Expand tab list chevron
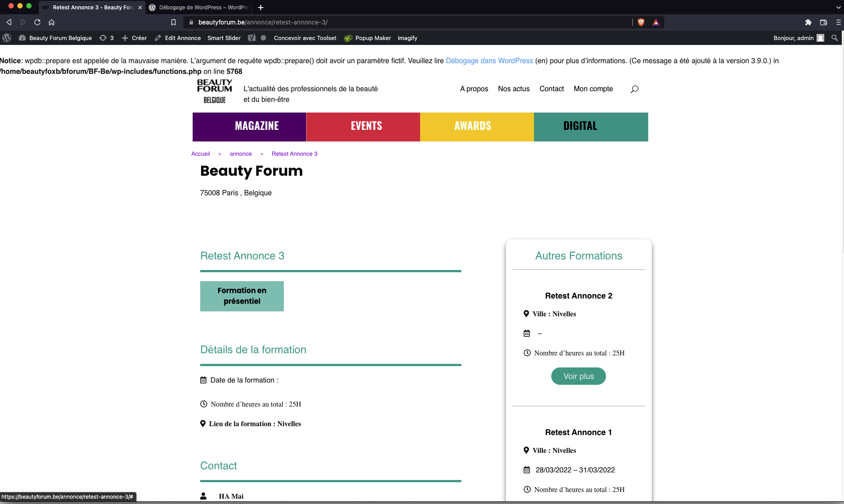 click(x=838, y=7)
